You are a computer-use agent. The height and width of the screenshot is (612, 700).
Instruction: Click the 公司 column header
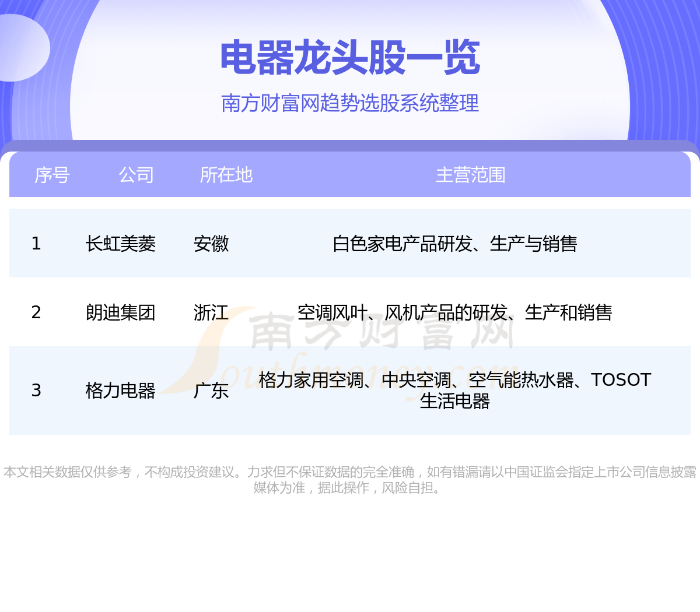click(136, 175)
